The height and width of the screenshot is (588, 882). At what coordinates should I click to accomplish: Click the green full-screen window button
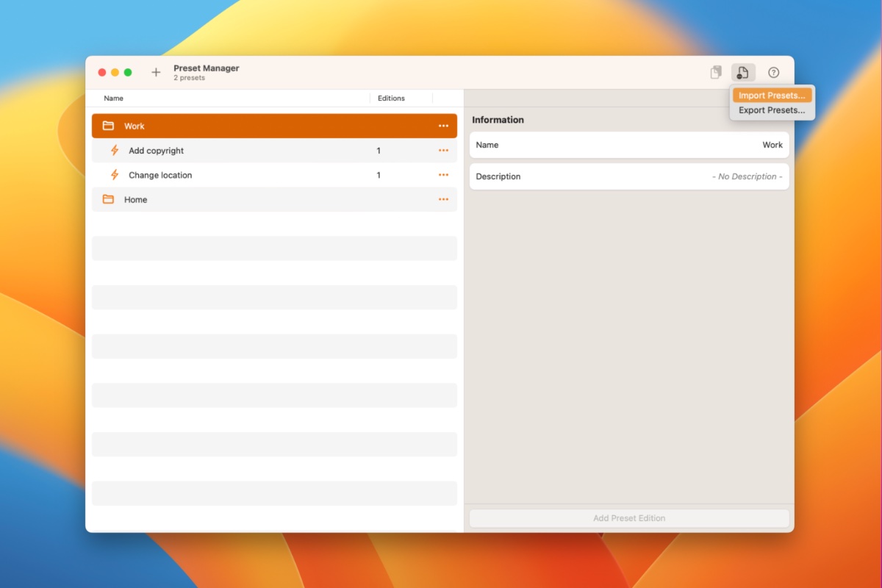coord(128,73)
